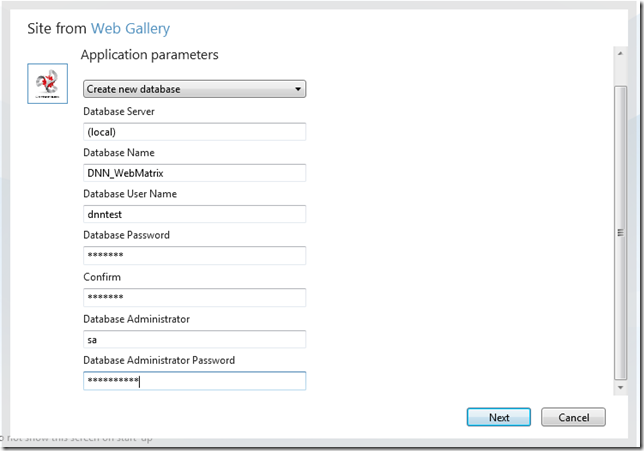Image resolution: width=644 pixels, height=451 pixels.
Task: Click the Database Password field
Action: (194, 255)
